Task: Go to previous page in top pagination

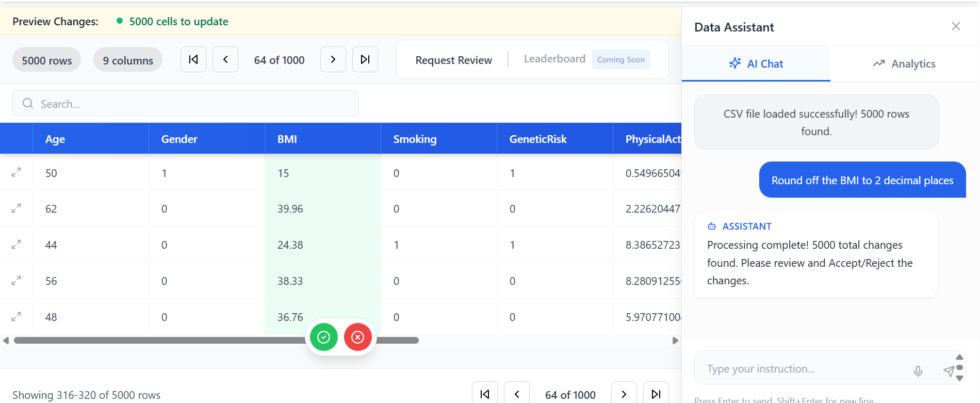Action: (x=225, y=59)
